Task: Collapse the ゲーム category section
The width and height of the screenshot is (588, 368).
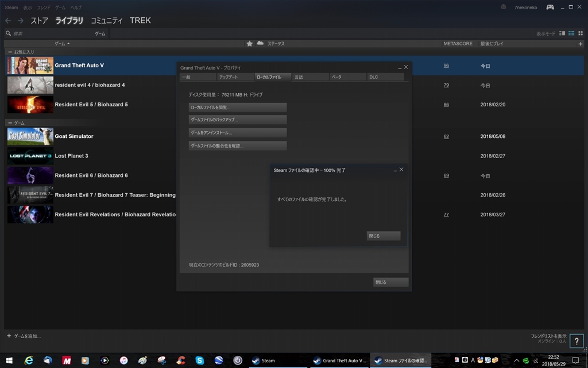Action: tap(9, 122)
